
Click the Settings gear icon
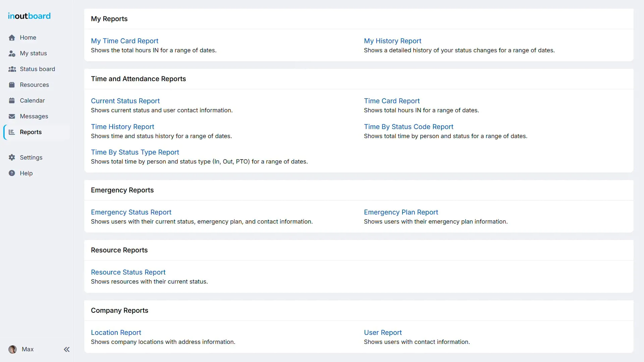(12, 158)
